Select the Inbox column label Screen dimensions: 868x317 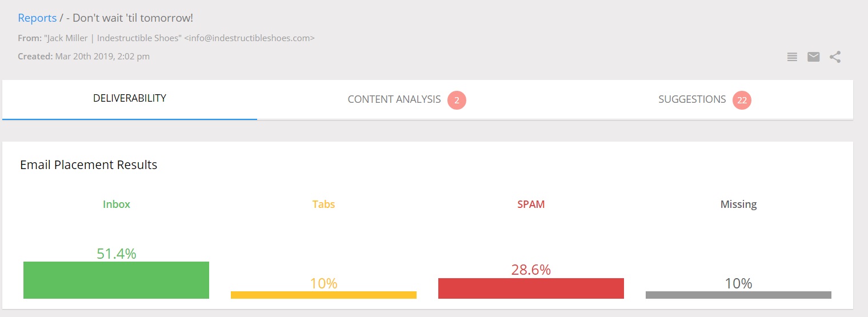click(x=117, y=204)
